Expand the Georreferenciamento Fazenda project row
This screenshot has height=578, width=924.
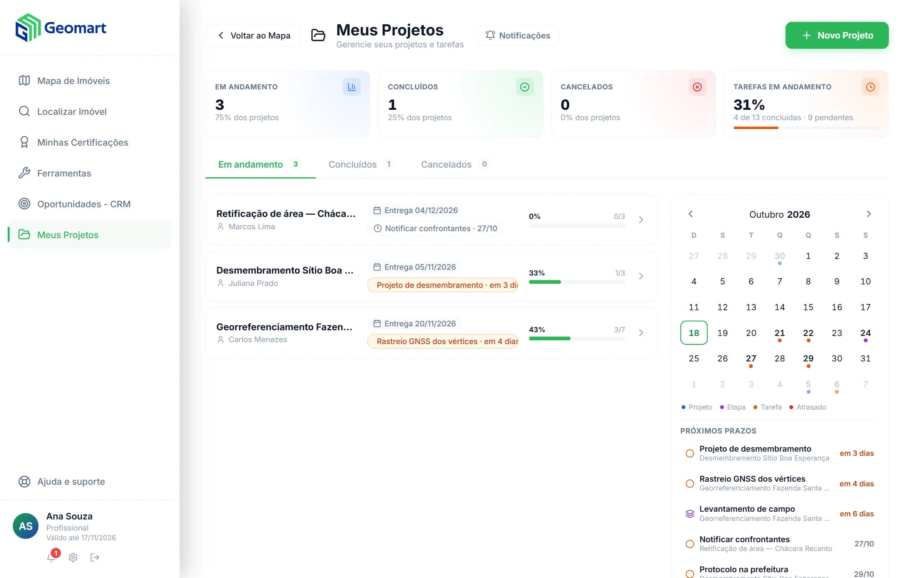[641, 333]
